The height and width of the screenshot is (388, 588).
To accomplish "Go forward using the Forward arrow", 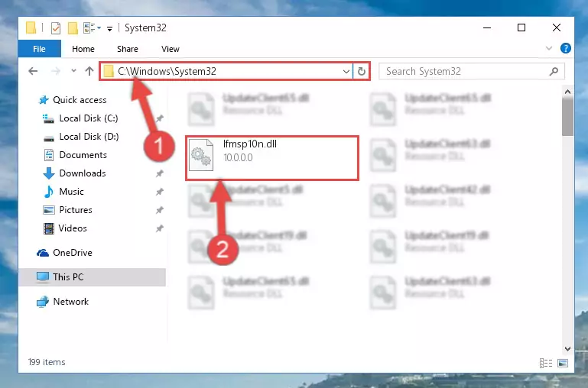I will [x=56, y=71].
